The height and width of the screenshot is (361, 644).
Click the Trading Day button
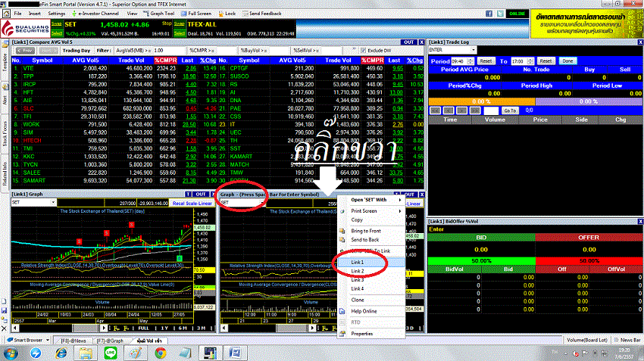click(76, 51)
